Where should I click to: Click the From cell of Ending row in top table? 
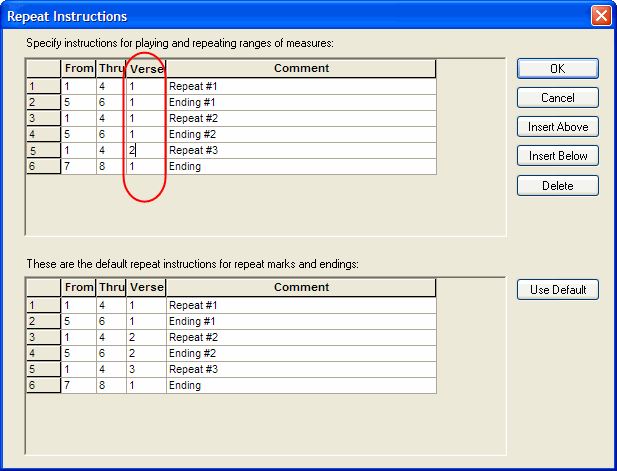click(78, 166)
